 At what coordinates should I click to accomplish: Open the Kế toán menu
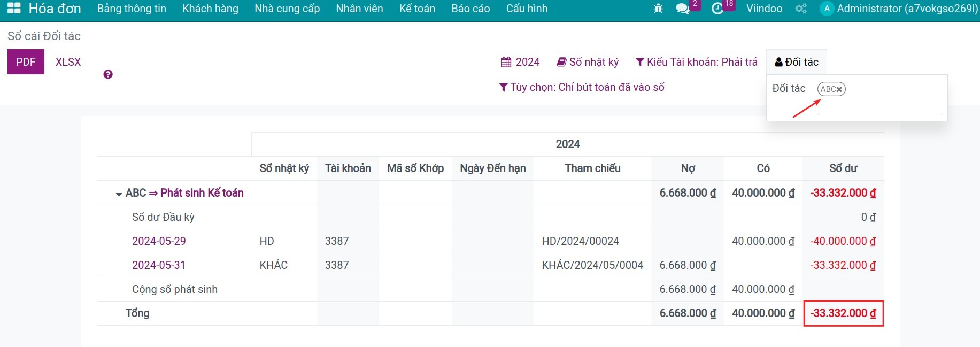pyautogui.click(x=417, y=9)
